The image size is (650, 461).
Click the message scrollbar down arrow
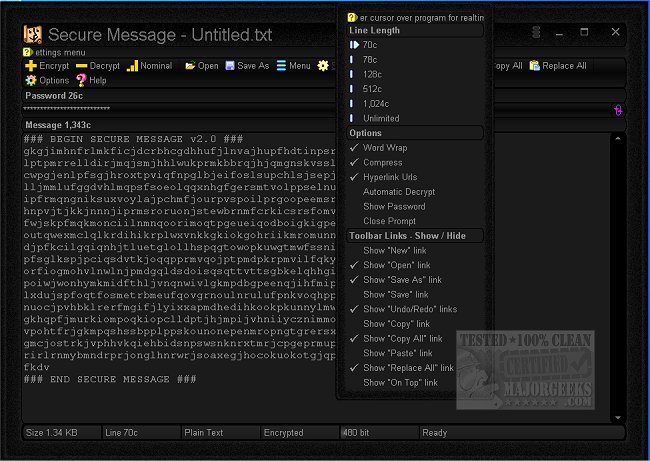tap(618, 417)
